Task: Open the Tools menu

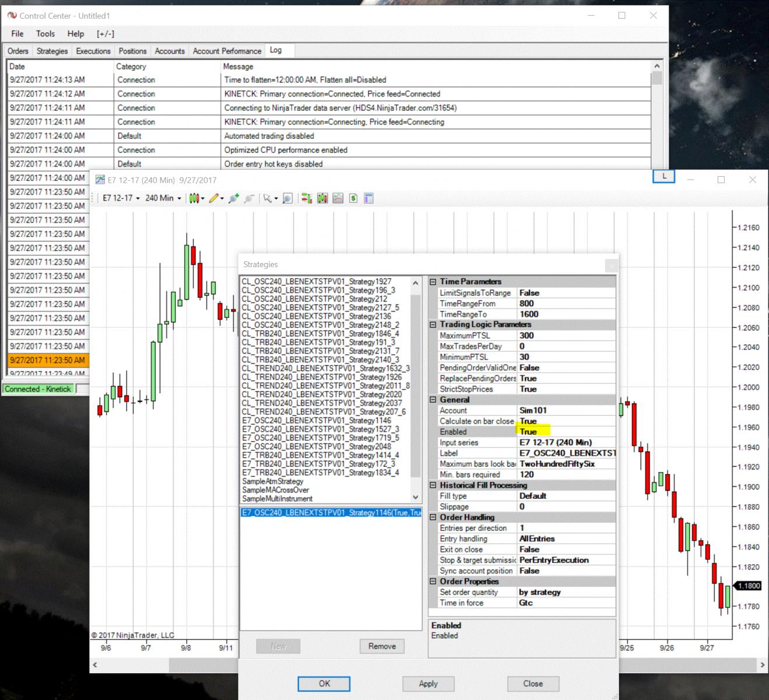Action: point(46,34)
